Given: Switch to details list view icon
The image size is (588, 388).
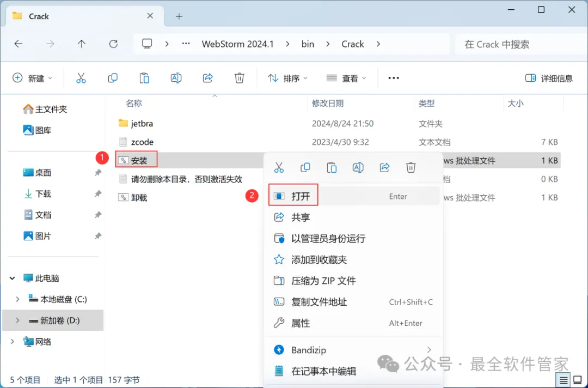Looking at the screenshot, I should pyautogui.click(x=563, y=380).
